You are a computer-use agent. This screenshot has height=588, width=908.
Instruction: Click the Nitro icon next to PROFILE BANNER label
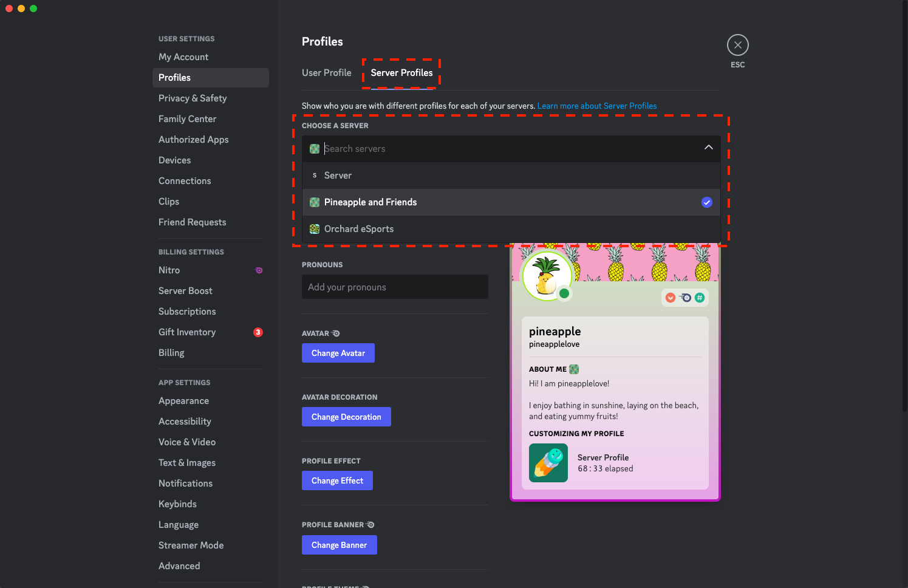(x=370, y=525)
